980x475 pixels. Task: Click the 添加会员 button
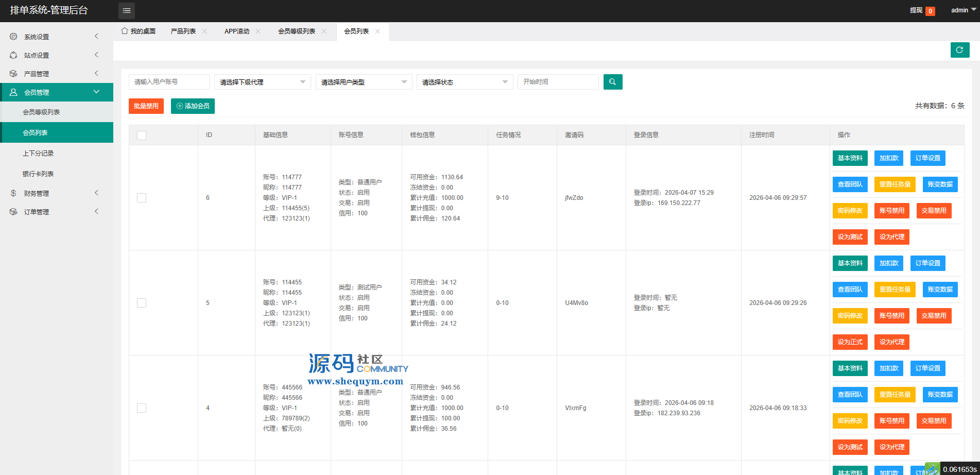tap(193, 106)
